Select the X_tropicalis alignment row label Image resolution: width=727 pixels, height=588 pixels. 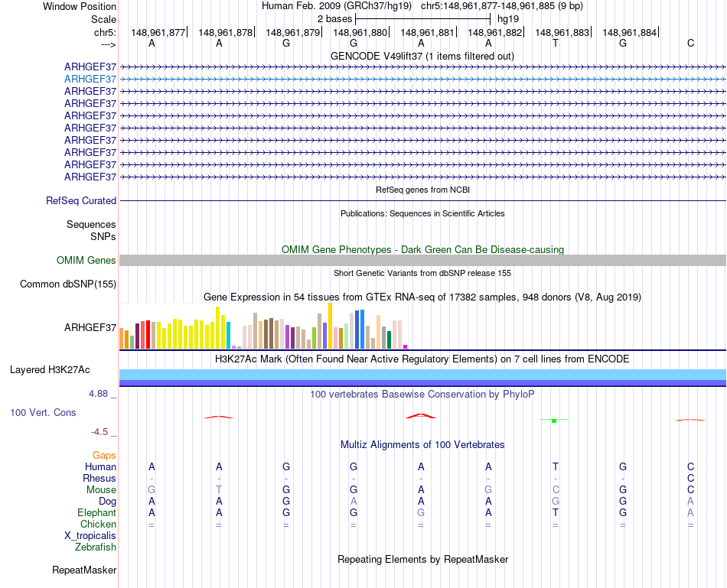[90, 536]
